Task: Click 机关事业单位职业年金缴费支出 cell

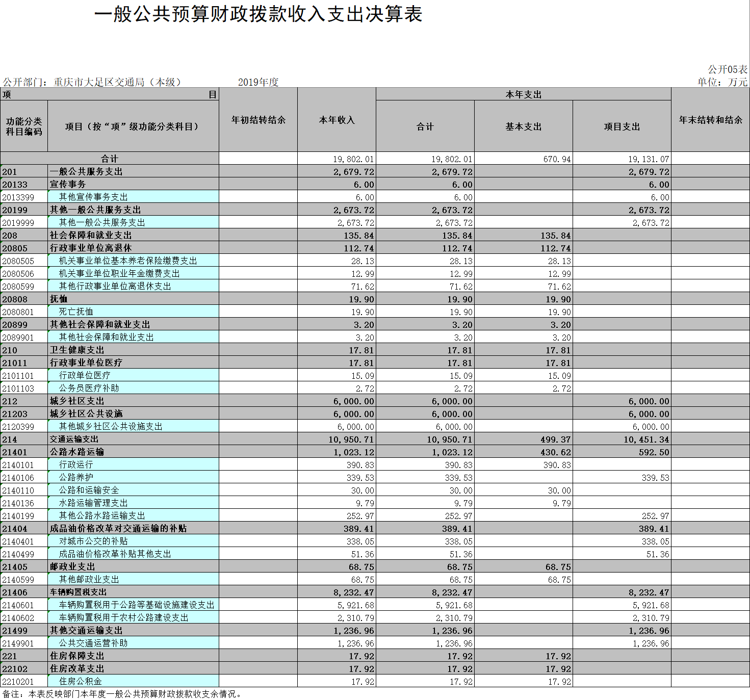Action: (134, 273)
